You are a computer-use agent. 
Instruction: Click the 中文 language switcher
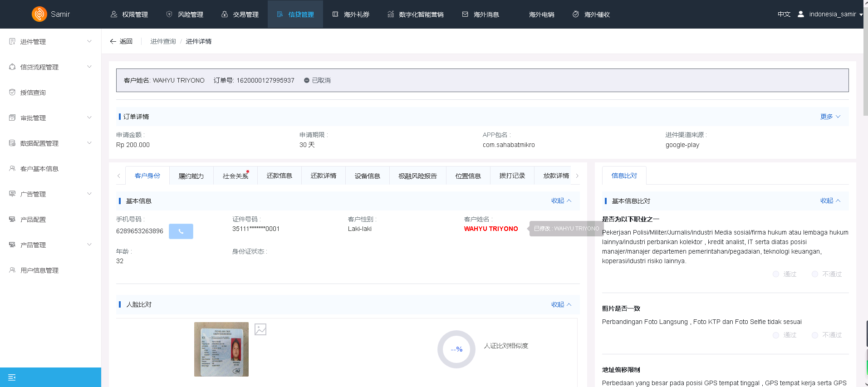(x=784, y=14)
